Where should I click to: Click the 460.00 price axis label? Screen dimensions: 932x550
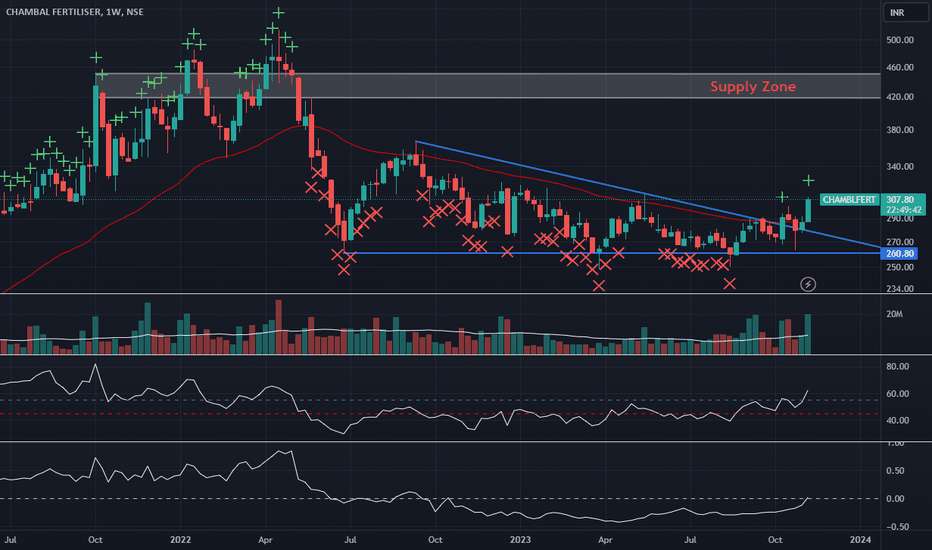pyautogui.click(x=899, y=68)
